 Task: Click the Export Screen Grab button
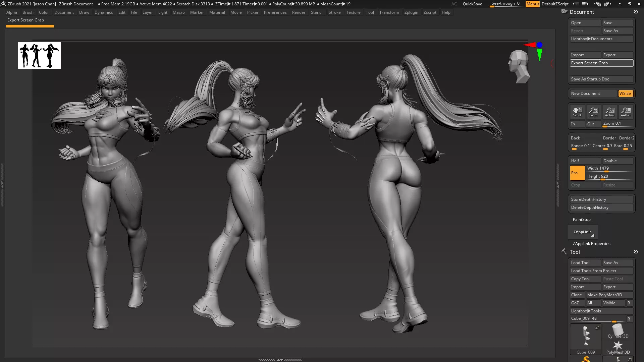tap(601, 63)
